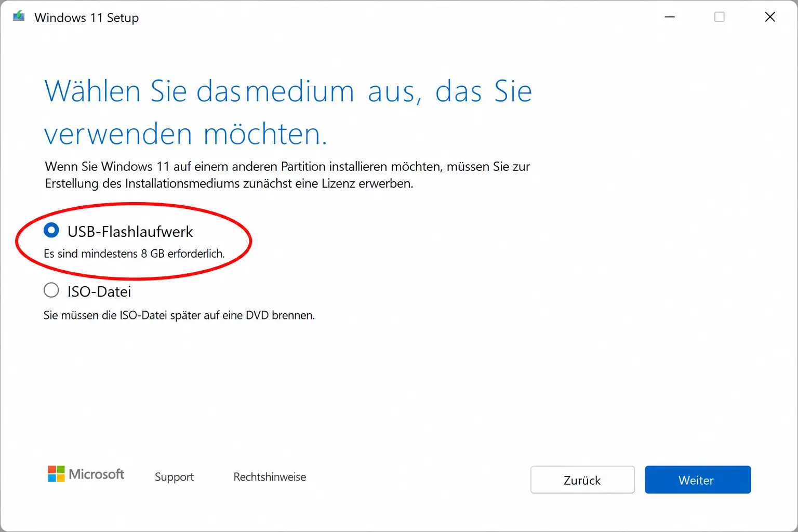Close the Windows 11 Setup window
798x532 pixels.
tap(770, 17)
